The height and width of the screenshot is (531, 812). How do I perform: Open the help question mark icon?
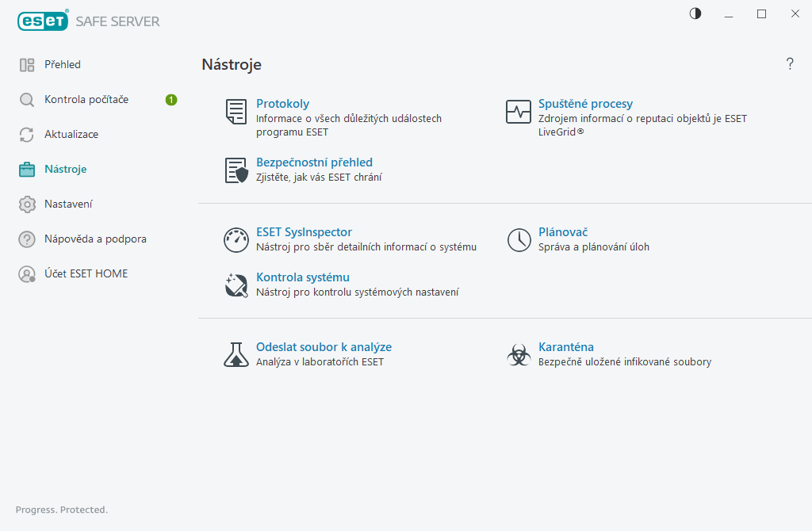click(790, 64)
